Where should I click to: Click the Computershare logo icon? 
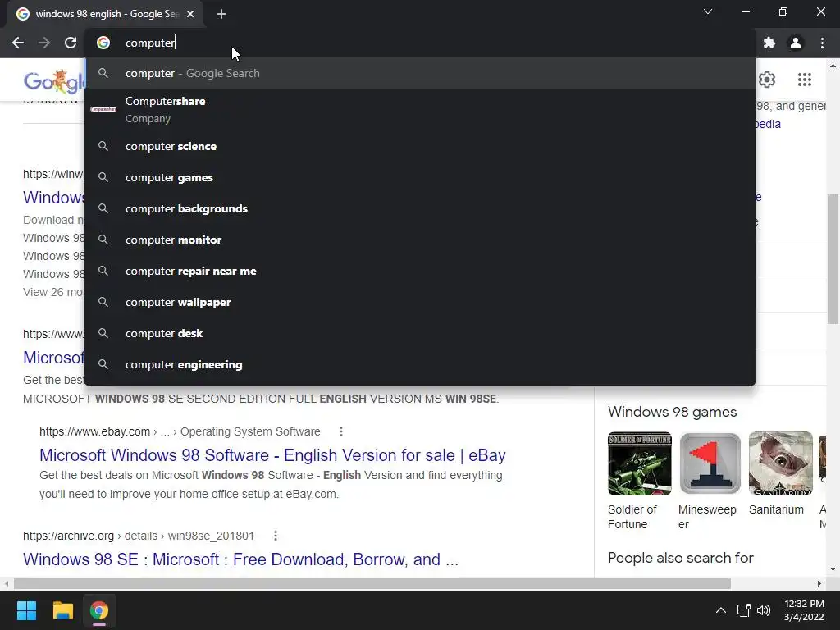click(x=103, y=109)
